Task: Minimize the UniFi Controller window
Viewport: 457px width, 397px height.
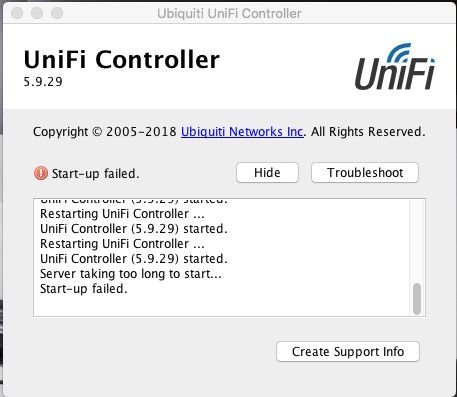Action: pos(37,13)
